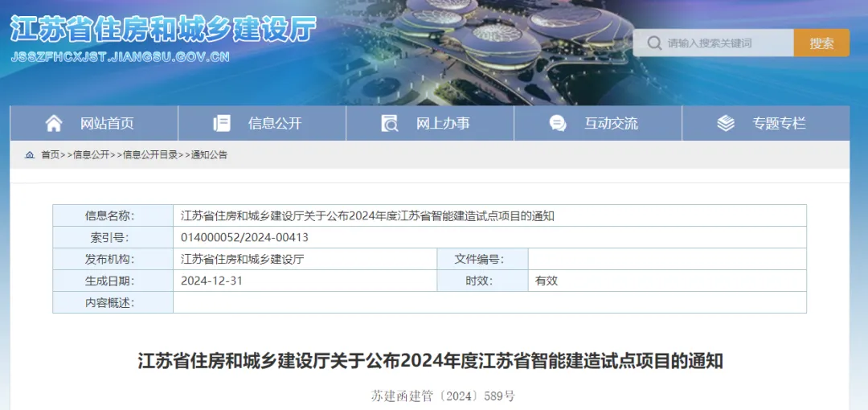Image resolution: width=868 pixels, height=410 pixels.
Task: Open the 网站首页 navigation tab
Action: pyautogui.click(x=94, y=123)
